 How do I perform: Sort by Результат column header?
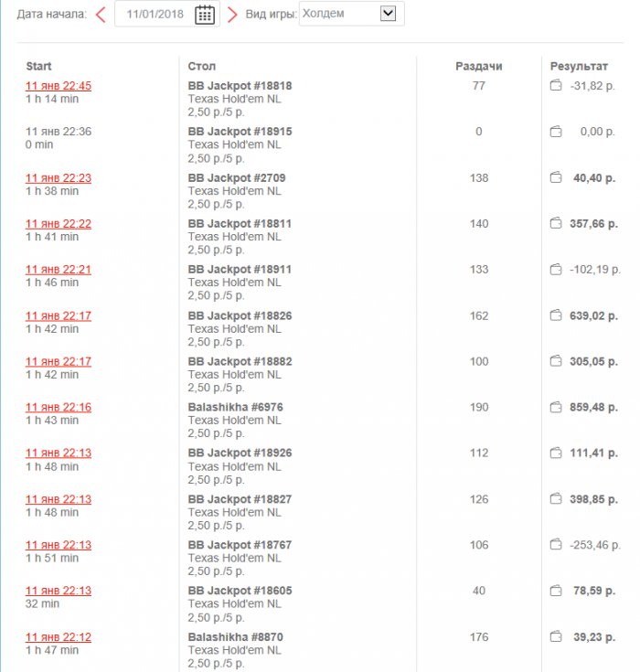click(579, 67)
